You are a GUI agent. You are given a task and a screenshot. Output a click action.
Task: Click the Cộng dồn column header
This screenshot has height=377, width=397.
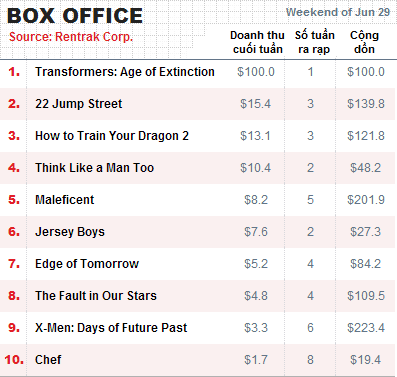point(364,42)
